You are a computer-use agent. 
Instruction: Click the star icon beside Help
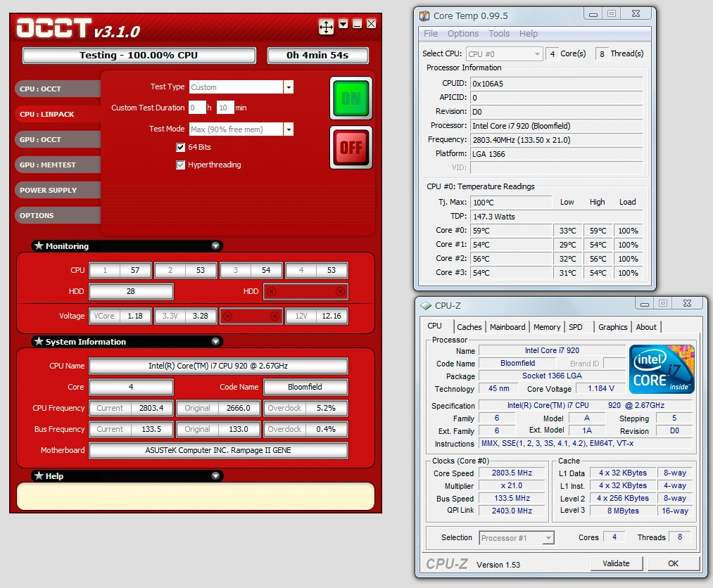coord(39,475)
